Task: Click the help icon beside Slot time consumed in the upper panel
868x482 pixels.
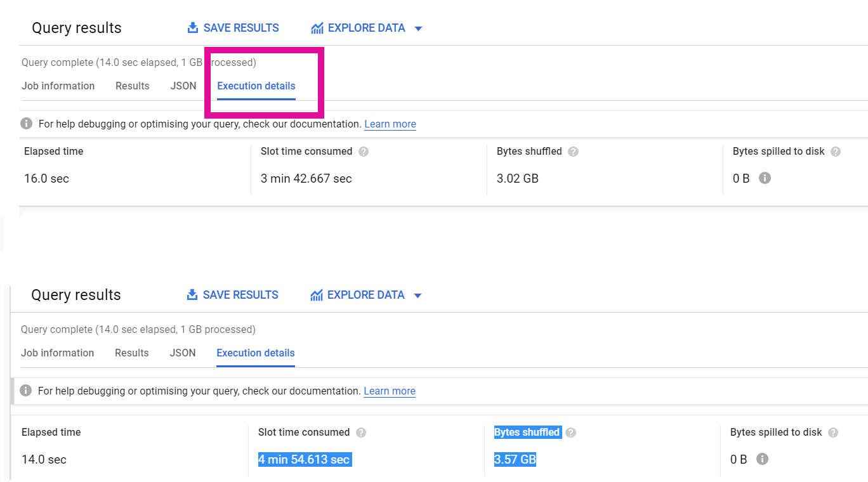Action: 364,152
